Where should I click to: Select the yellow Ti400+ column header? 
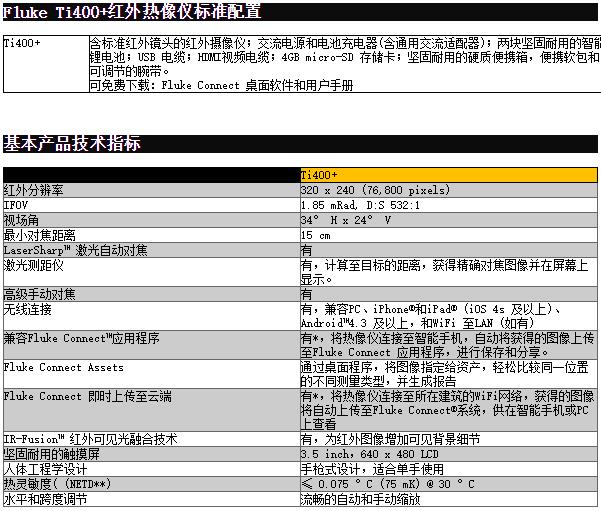[x=448, y=175]
